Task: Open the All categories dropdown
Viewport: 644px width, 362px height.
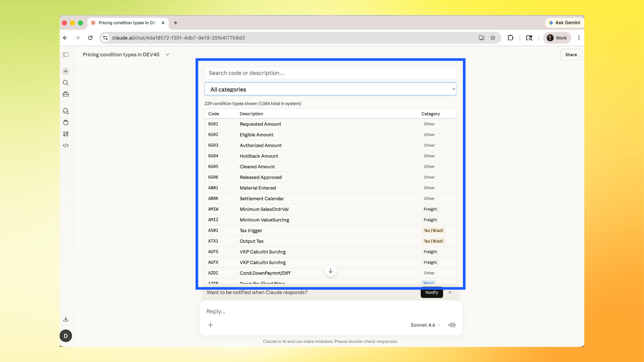Action: [330, 89]
